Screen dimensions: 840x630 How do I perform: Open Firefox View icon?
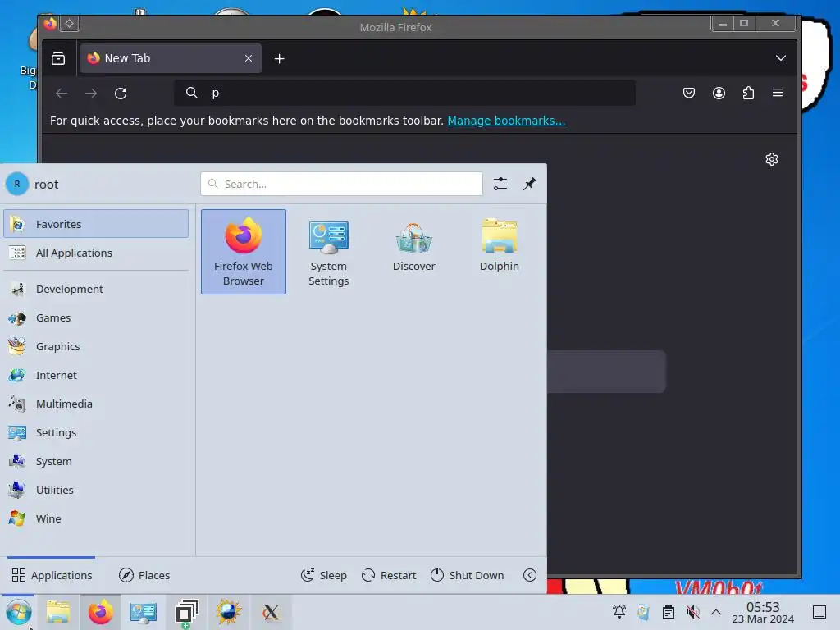[58, 58]
